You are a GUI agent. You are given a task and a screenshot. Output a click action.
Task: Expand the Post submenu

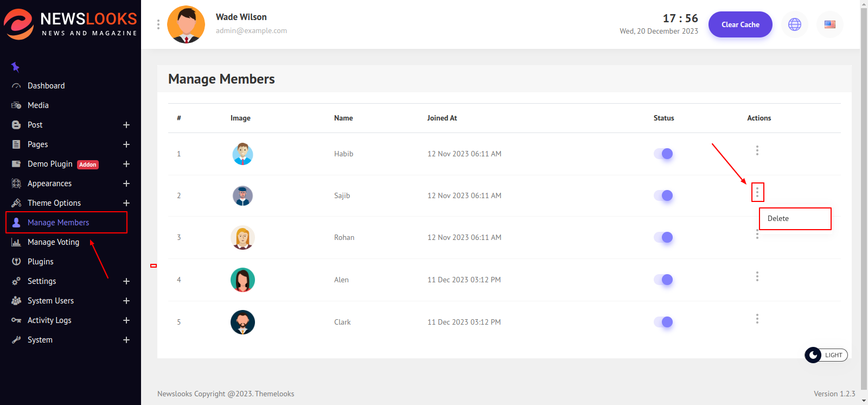[126, 125]
